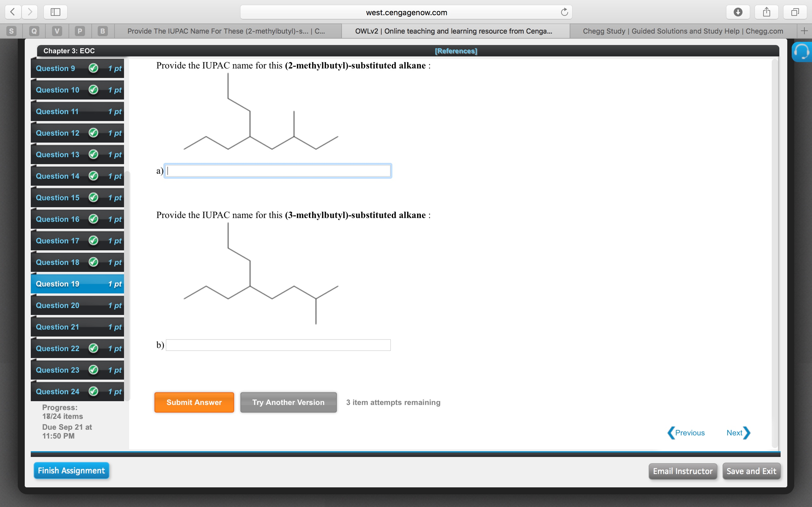Click the checkmark badge beside Question 20
The image size is (812, 507).
(93, 305)
